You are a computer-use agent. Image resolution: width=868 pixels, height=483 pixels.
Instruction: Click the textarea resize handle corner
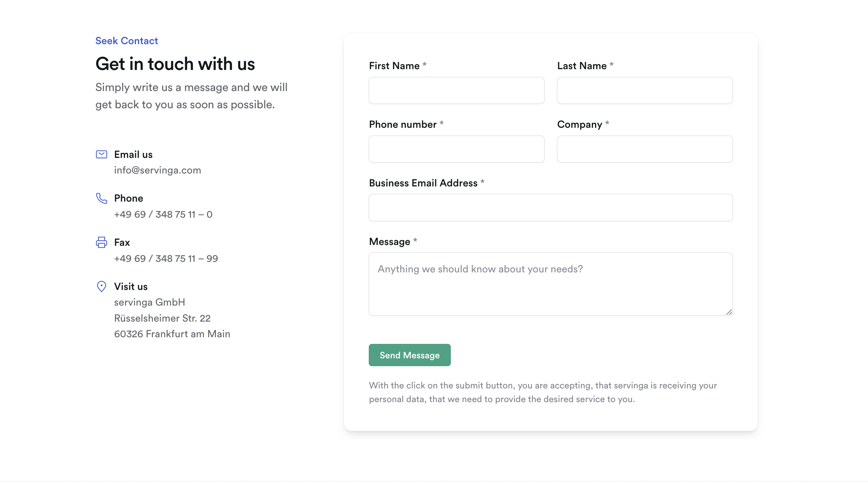[x=729, y=312]
